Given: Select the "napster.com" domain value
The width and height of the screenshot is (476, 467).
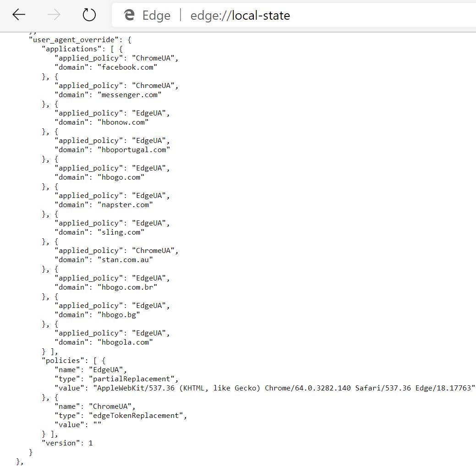Looking at the screenshot, I should click(125, 205).
